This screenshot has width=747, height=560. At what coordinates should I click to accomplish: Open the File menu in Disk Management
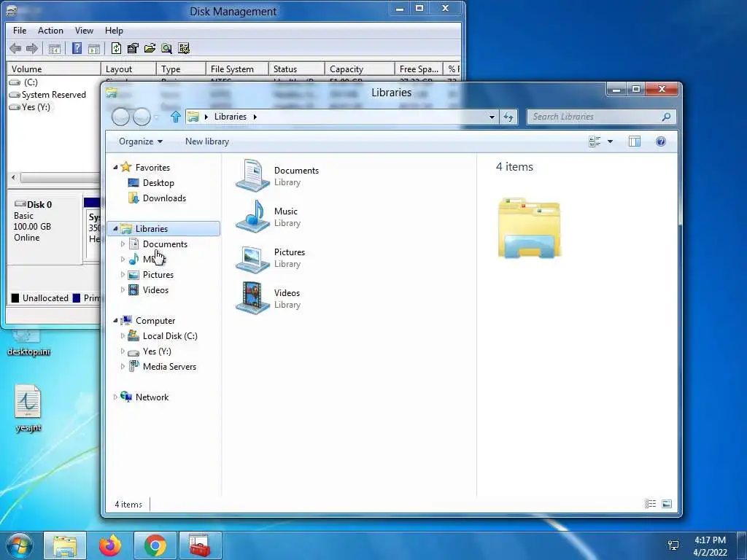[x=20, y=31]
